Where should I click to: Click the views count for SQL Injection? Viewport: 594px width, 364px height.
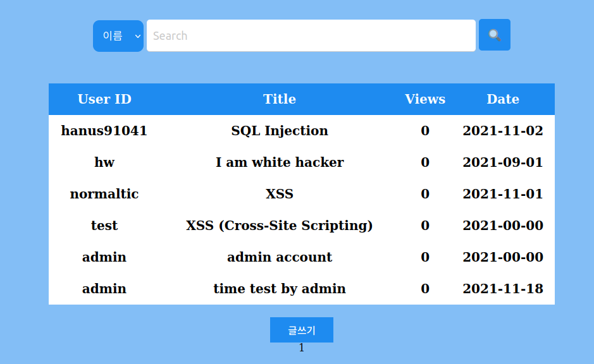(425, 131)
